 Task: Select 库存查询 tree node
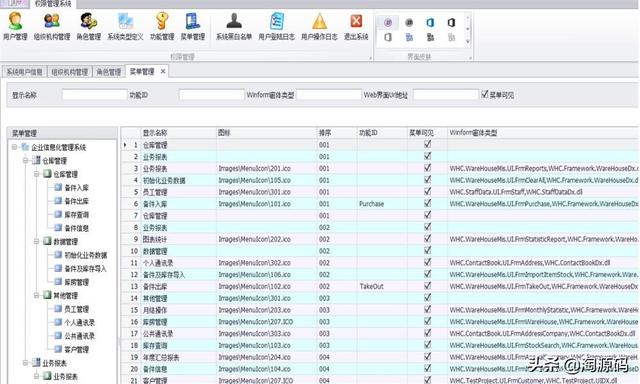pos(76,215)
